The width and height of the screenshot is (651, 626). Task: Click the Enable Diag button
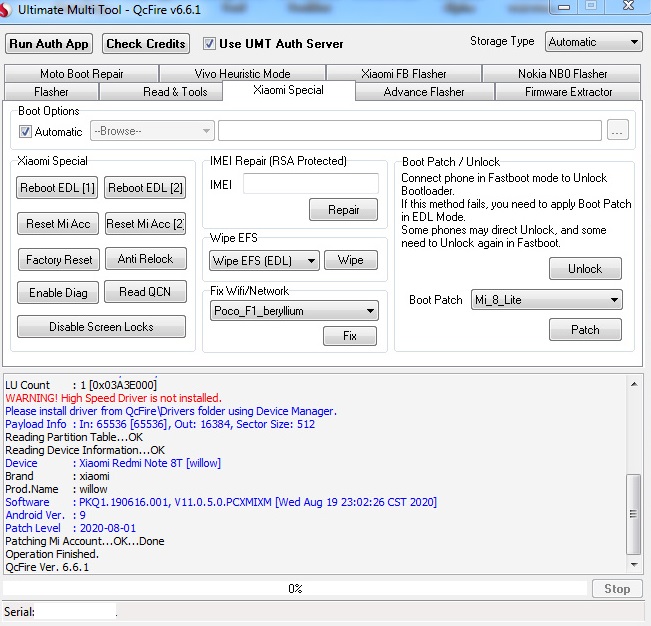[x=58, y=293]
